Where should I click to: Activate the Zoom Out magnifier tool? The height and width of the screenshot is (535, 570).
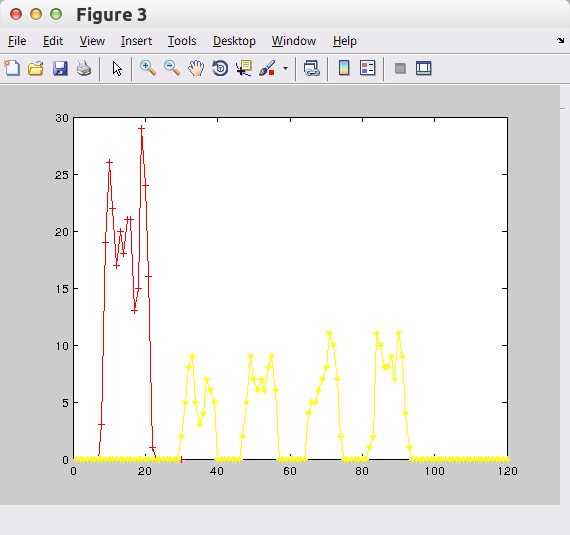(172, 68)
